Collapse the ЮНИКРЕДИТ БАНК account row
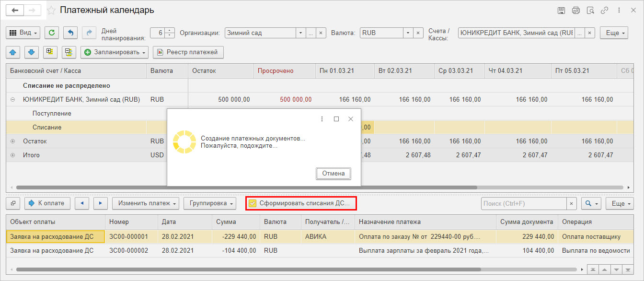This screenshot has height=281, width=644. (12, 100)
